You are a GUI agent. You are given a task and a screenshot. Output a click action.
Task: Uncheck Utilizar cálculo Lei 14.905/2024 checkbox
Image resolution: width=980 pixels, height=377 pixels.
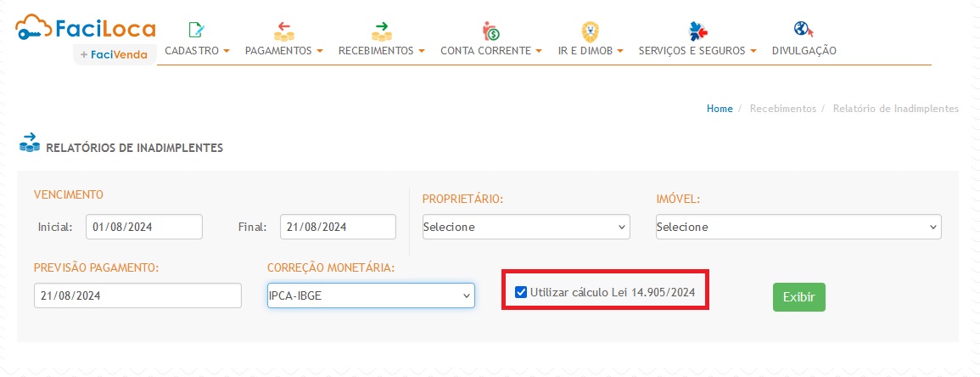coord(521,293)
